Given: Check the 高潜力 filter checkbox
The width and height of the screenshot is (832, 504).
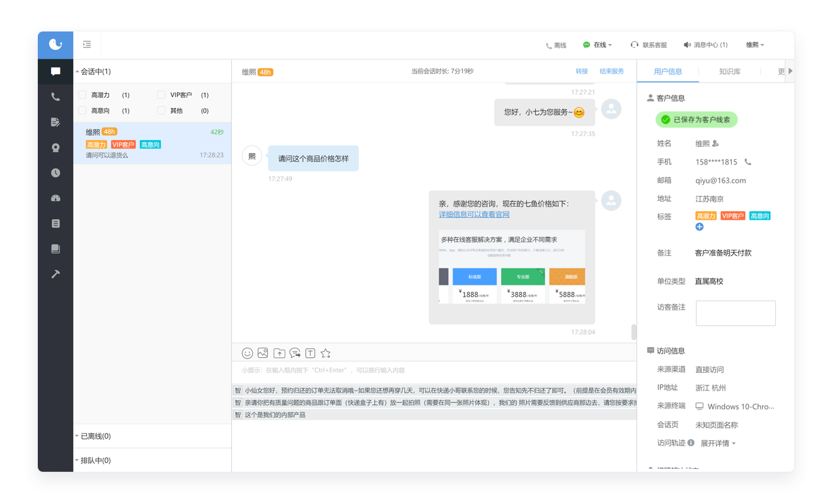Looking at the screenshot, I should 83,95.
